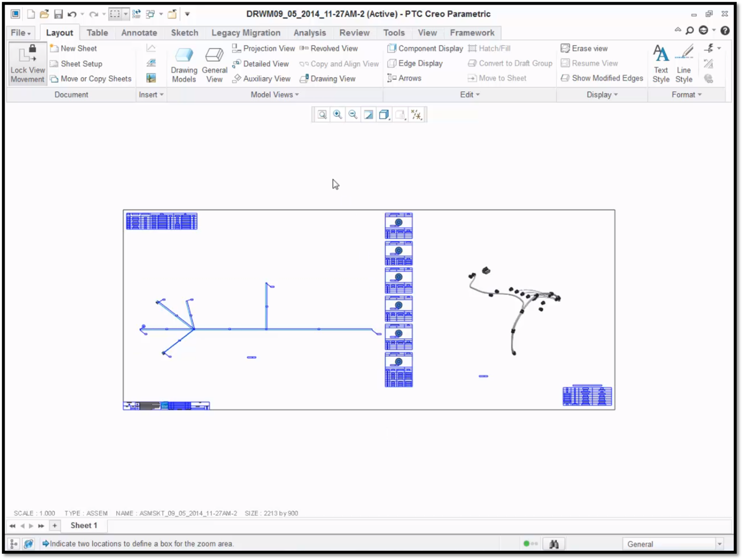Insert a Projection View

tap(263, 48)
